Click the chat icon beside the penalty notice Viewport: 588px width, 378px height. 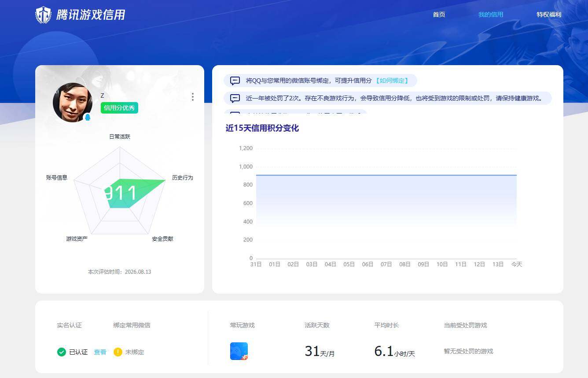[235, 98]
